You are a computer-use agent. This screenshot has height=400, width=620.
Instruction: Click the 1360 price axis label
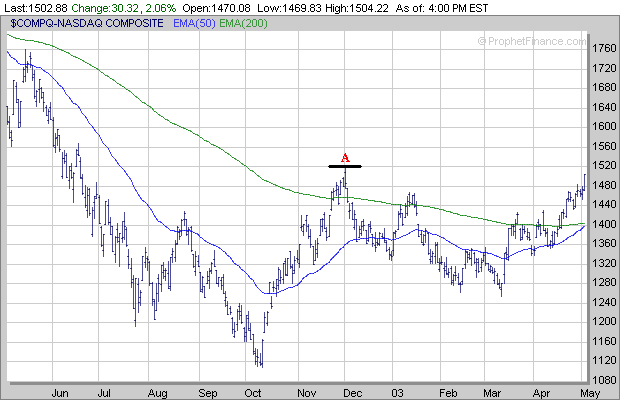point(604,243)
